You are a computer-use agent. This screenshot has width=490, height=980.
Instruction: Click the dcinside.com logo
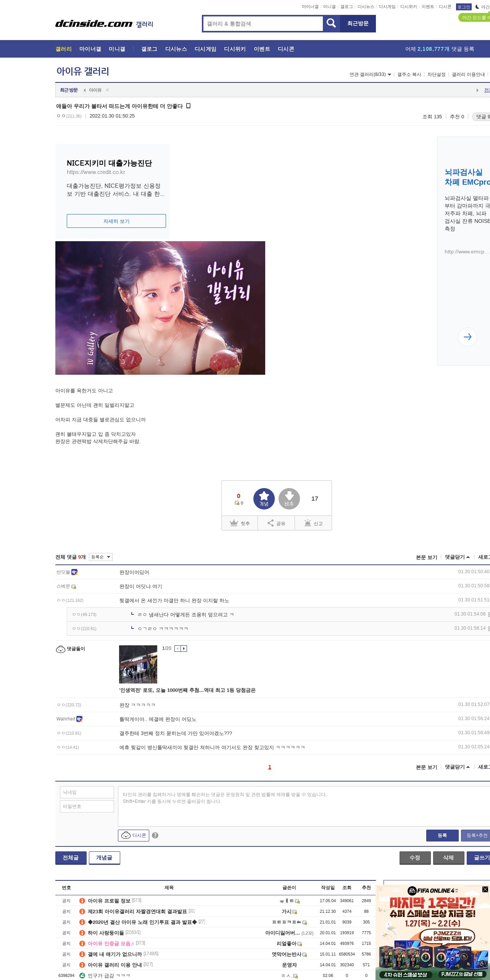pos(94,24)
